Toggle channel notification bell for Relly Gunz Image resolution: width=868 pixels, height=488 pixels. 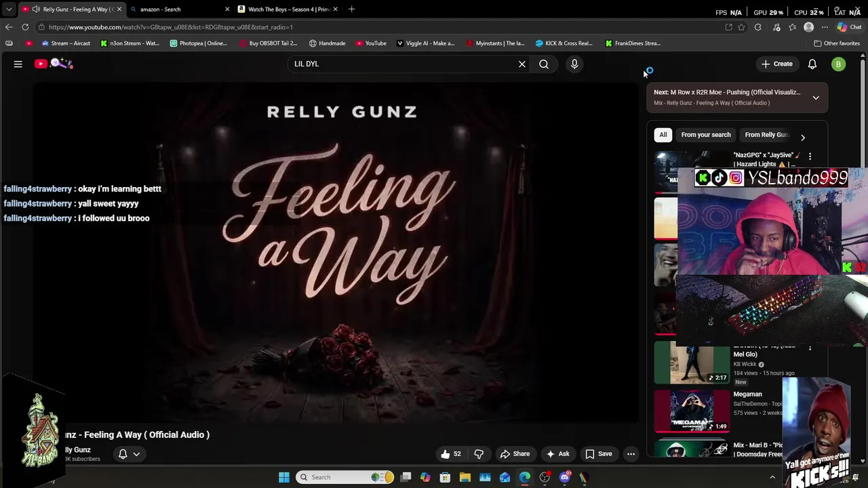pos(129,454)
